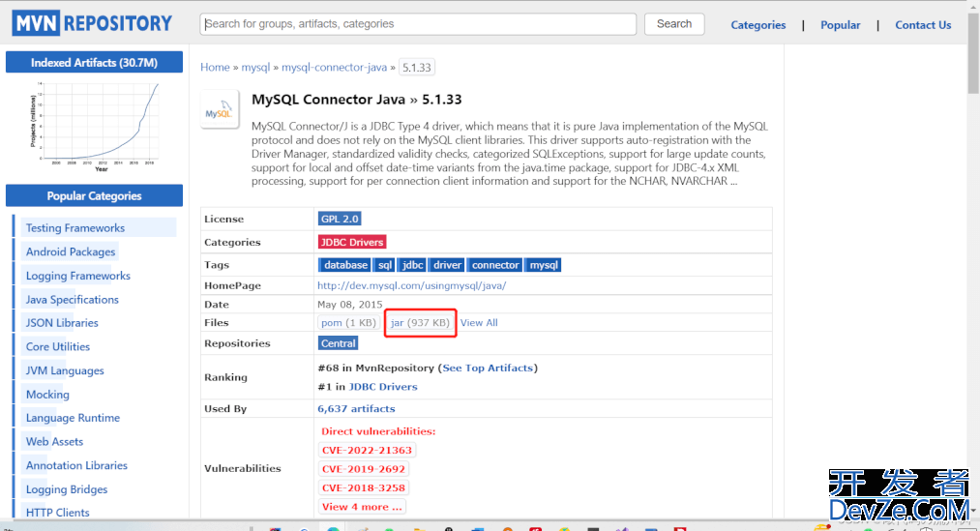Click the mysql tag

point(543,265)
